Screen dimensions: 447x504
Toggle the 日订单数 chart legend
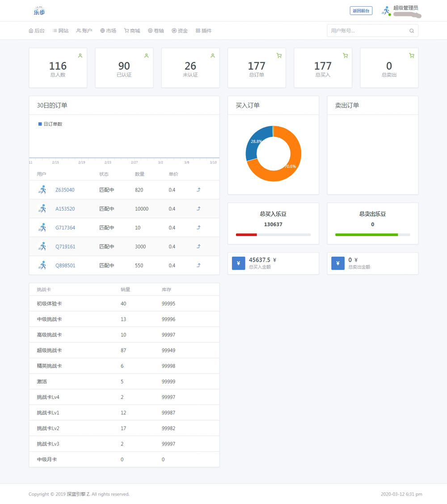[x=50, y=124]
